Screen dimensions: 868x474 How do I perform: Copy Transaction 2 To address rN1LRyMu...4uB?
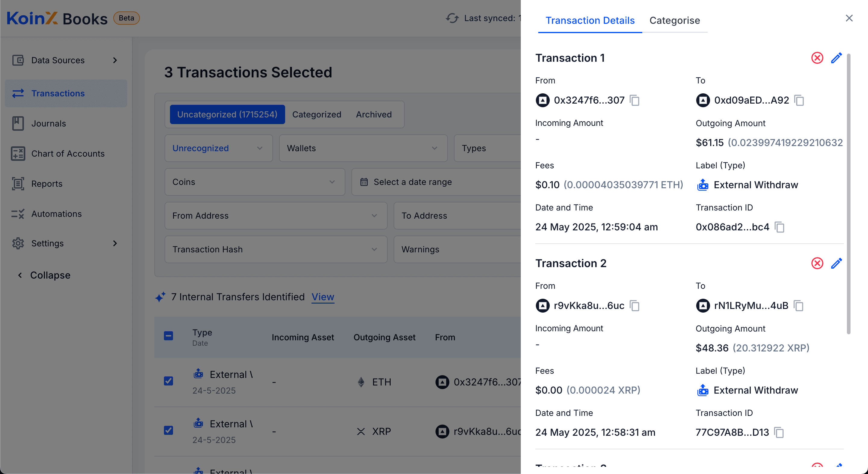pos(799,306)
